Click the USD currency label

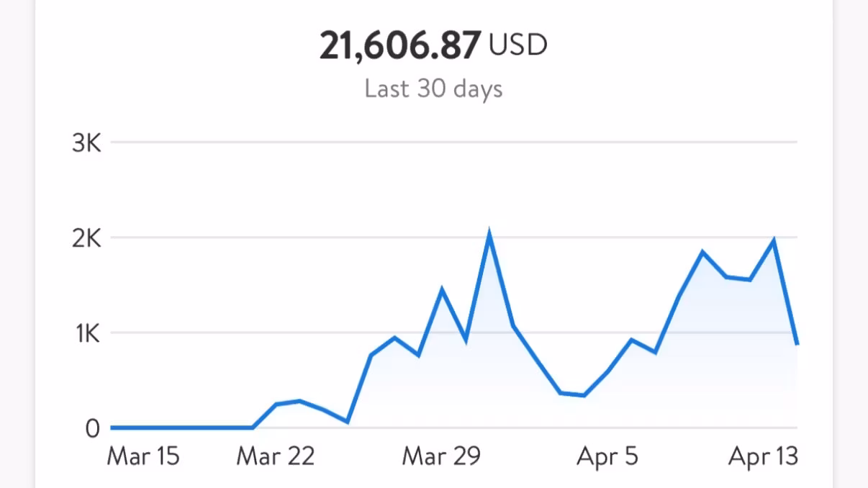(517, 45)
